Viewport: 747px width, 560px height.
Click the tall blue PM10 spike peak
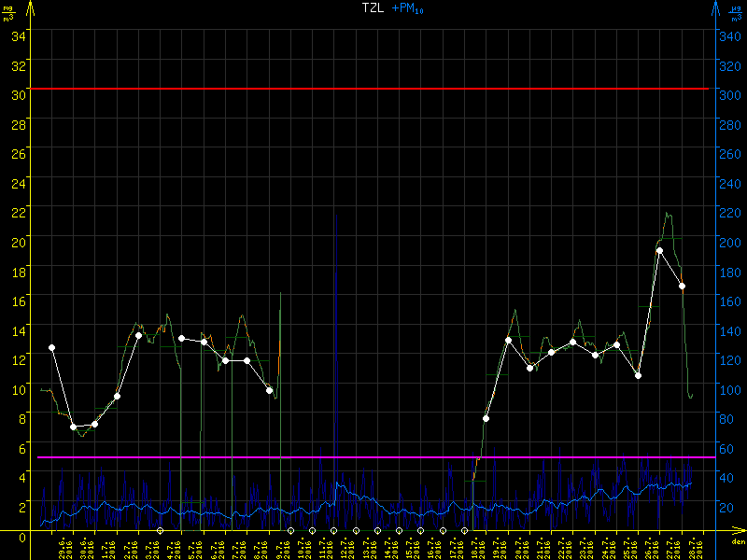[335, 217]
